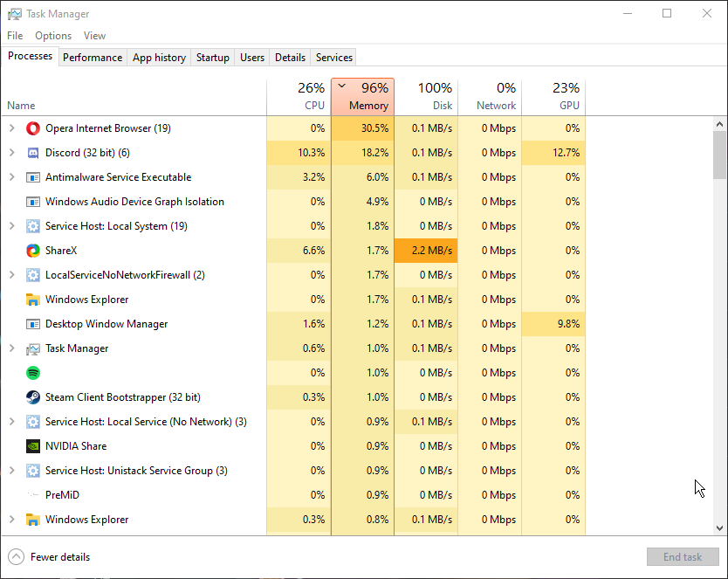
Task: Select Discord's 10.3% CPU cell
Action: [299, 153]
